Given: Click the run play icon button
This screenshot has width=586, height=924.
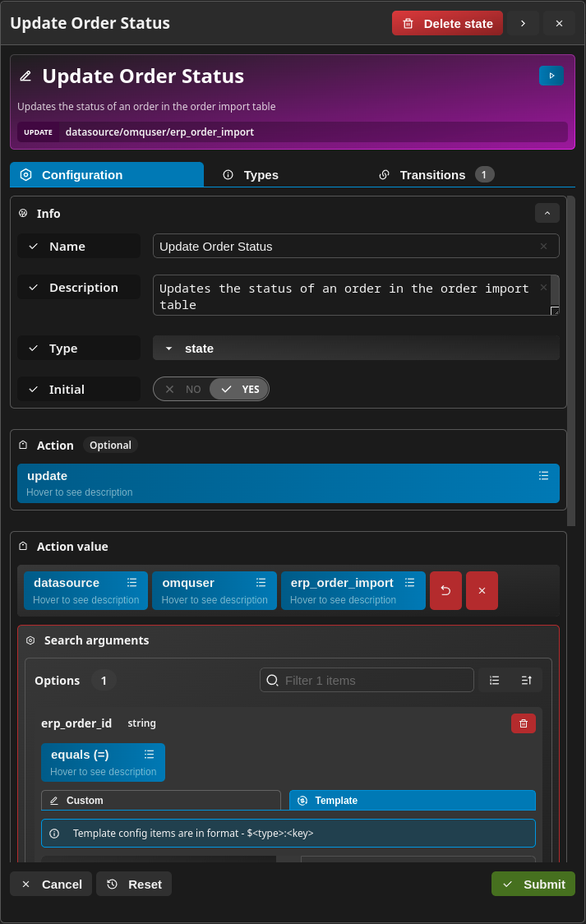Looking at the screenshot, I should click(x=551, y=76).
